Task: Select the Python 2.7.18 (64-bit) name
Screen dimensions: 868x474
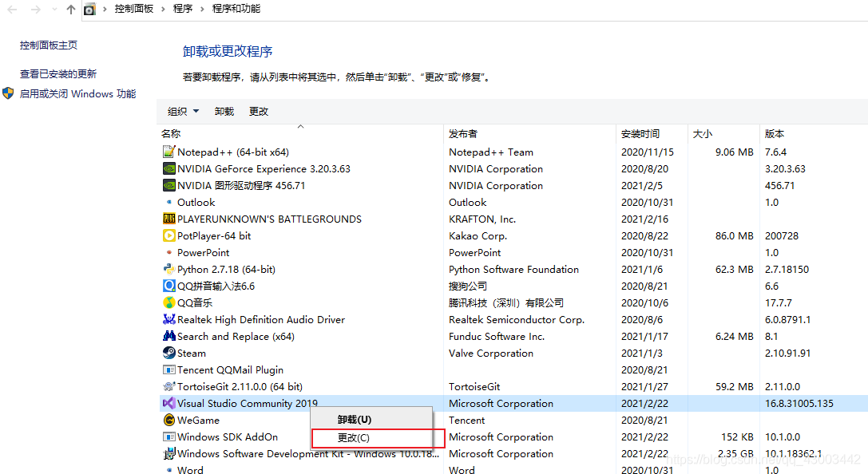Action: point(227,270)
